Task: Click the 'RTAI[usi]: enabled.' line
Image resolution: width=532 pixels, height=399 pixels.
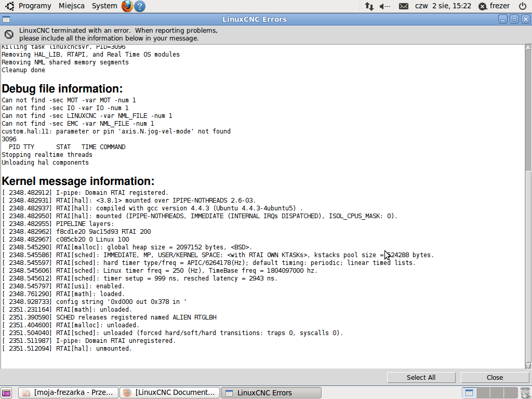Action: [63, 286]
